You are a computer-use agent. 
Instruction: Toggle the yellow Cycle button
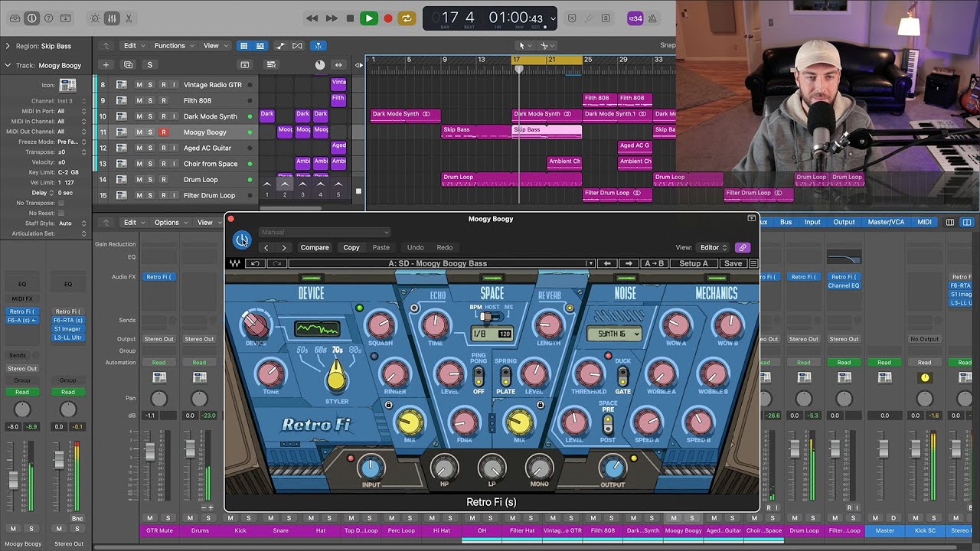407,18
